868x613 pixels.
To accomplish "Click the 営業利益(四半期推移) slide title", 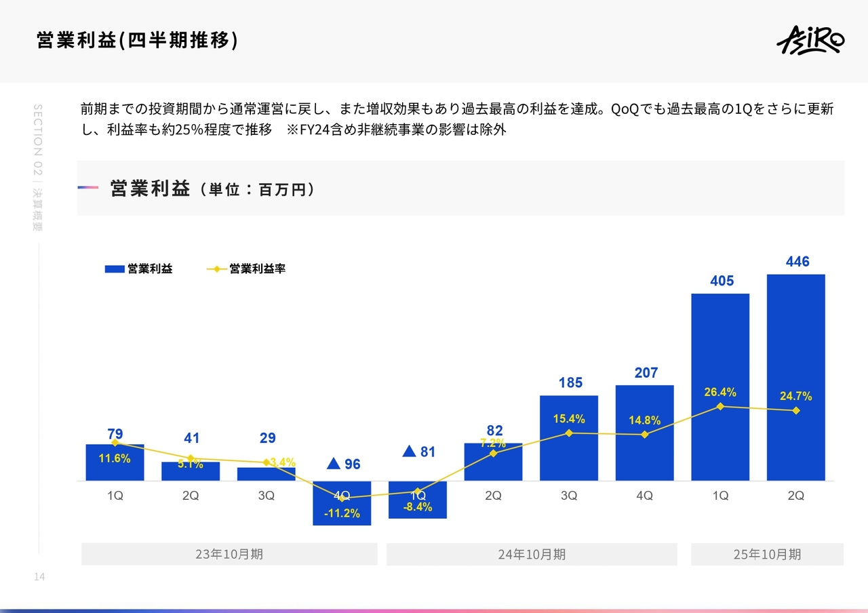I will coord(138,41).
